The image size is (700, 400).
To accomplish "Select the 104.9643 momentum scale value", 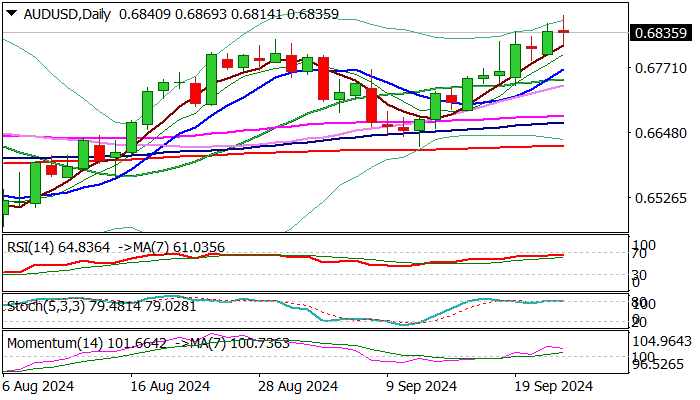I will (662, 342).
